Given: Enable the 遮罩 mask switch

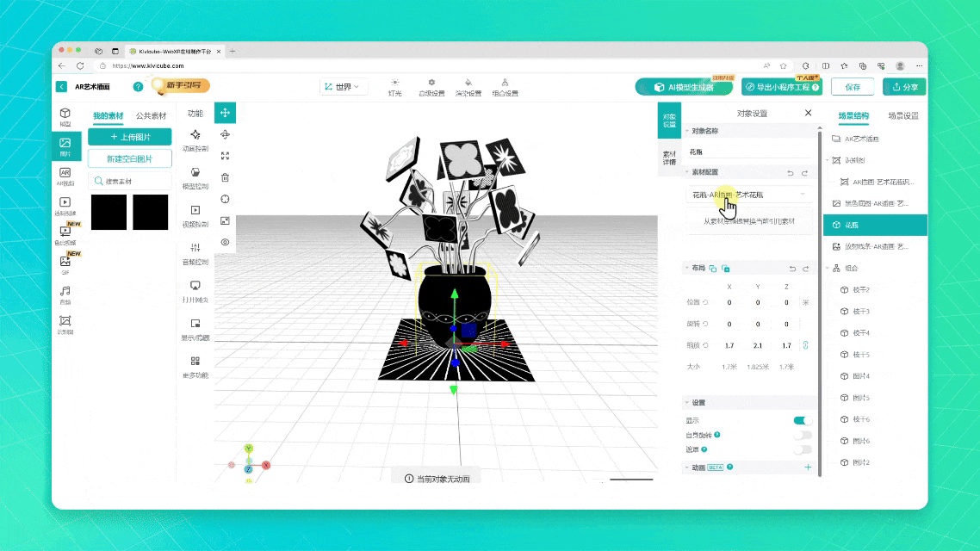Looking at the screenshot, I should [x=802, y=449].
